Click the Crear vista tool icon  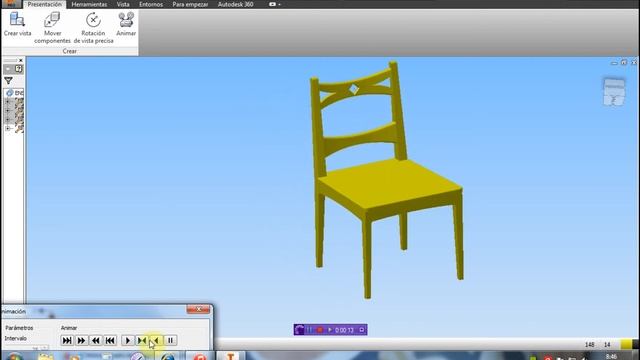tap(17, 20)
